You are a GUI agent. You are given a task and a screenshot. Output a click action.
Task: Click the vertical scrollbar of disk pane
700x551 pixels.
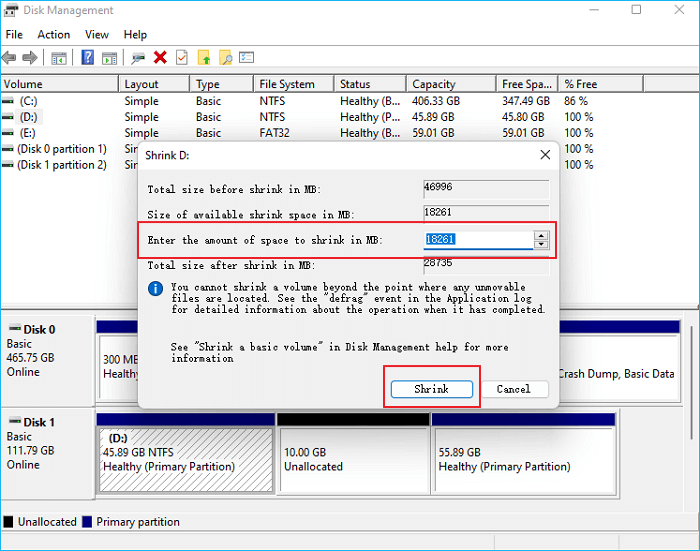pyautogui.click(x=692, y=382)
